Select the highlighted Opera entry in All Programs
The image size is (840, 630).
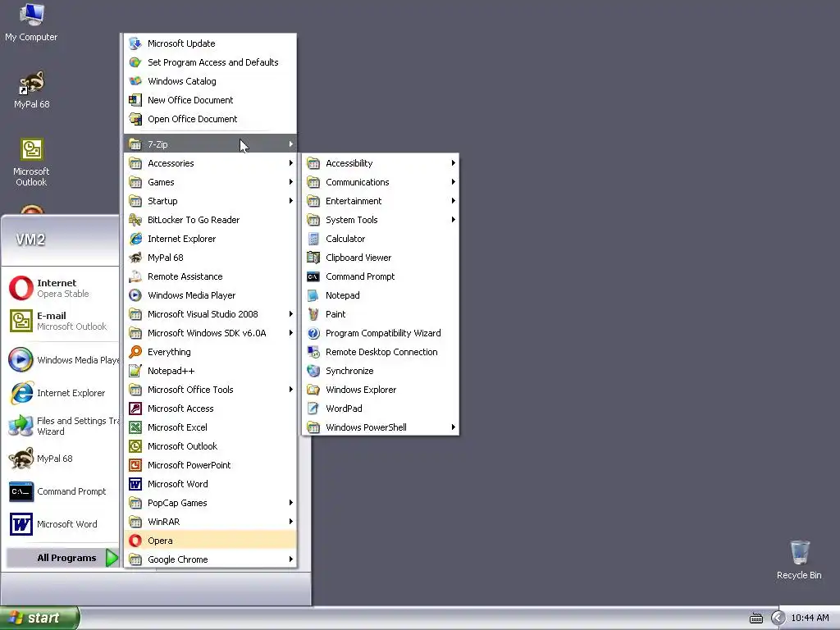(x=210, y=541)
